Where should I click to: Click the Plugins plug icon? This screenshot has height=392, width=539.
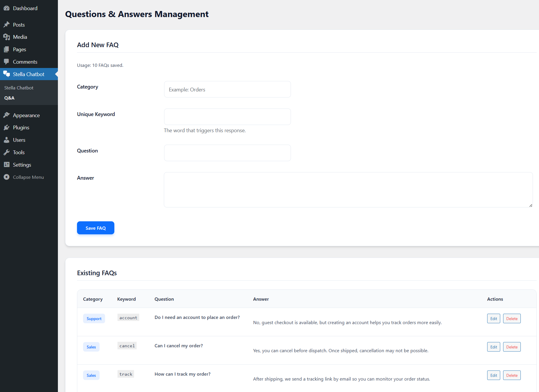pyautogui.click(x=7, y=127)
